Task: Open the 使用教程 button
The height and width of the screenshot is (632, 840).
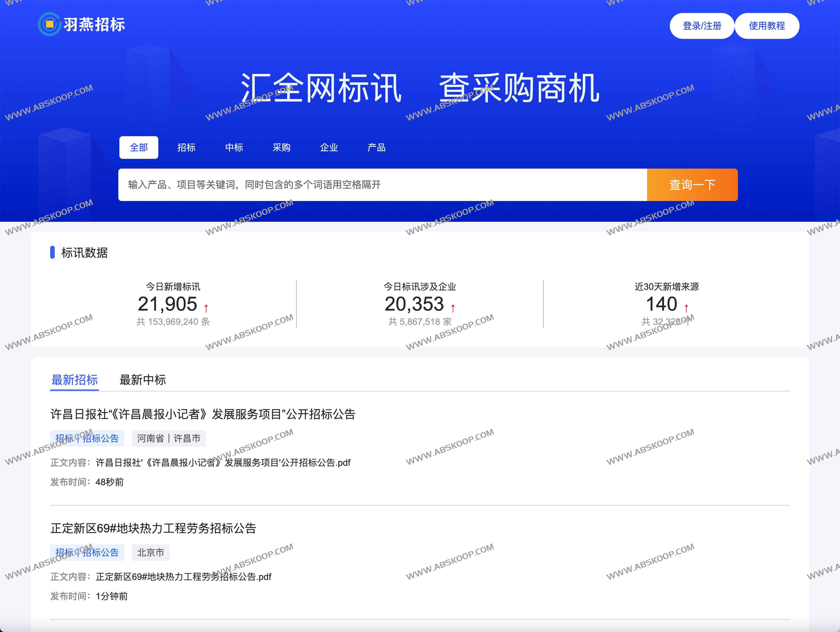Action: [766, 26]
